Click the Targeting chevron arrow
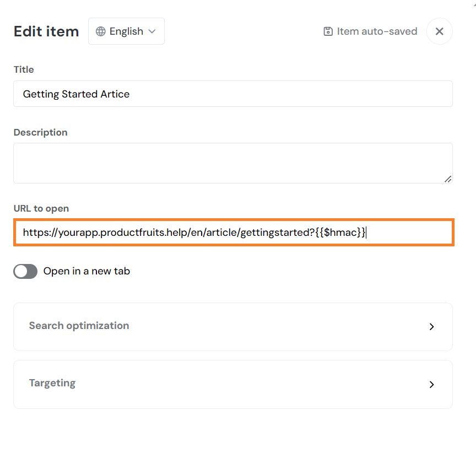Image resolution: width=476 pixels, height=469 pixels. tap(431, 385)
